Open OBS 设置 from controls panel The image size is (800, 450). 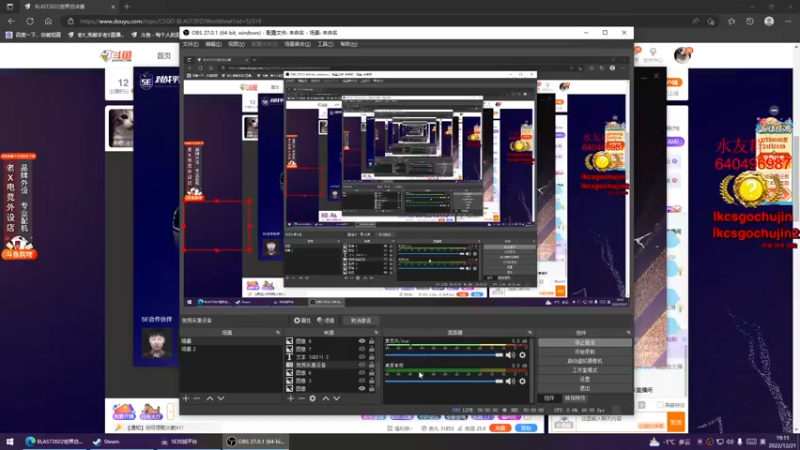coord(585,380)
